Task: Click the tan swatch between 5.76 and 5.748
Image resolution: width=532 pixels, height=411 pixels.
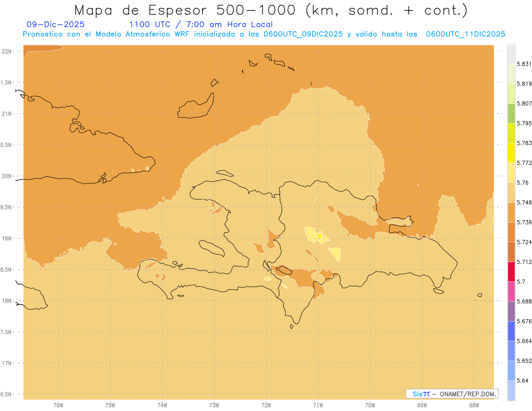Action: (x=511, y=192)
